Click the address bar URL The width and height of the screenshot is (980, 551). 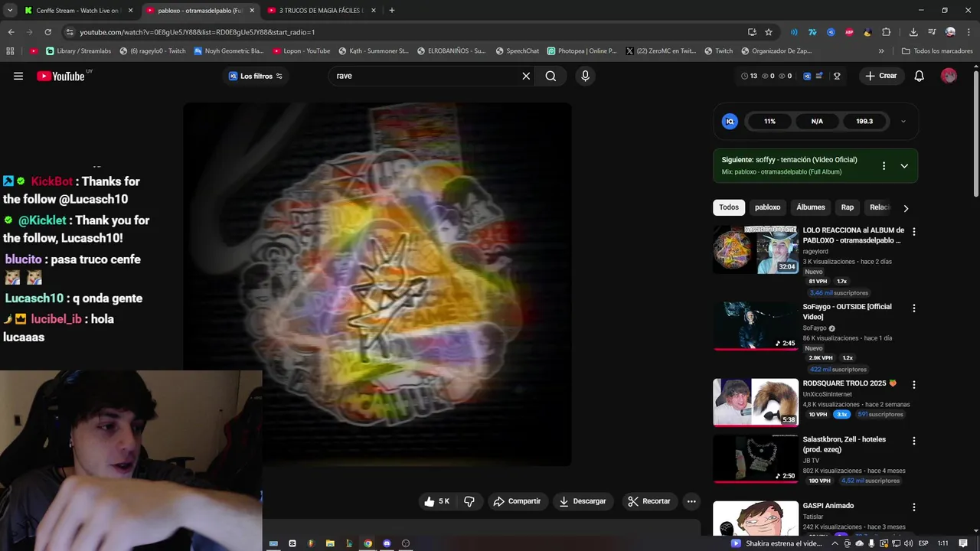click(198, 32)
